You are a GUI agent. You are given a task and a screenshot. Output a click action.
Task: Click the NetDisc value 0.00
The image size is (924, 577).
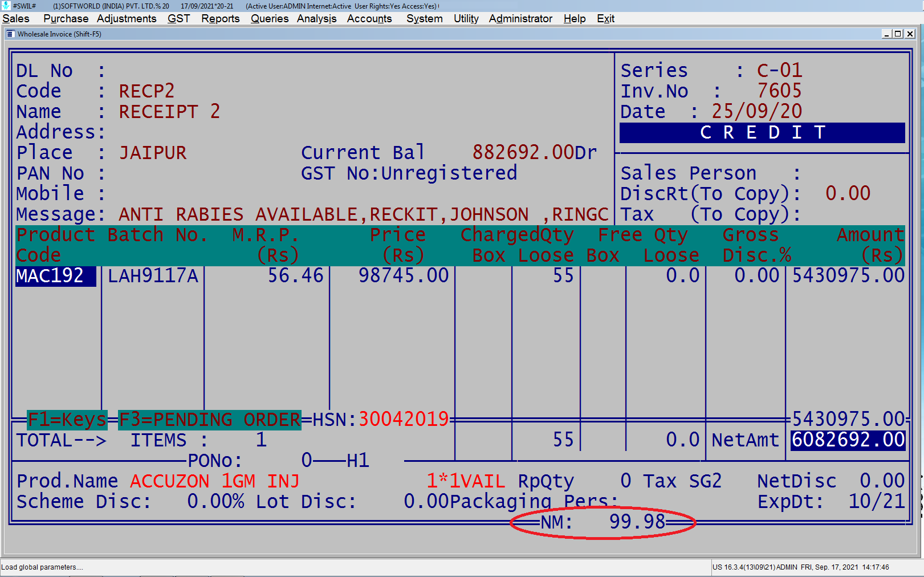tap(882, 481)
